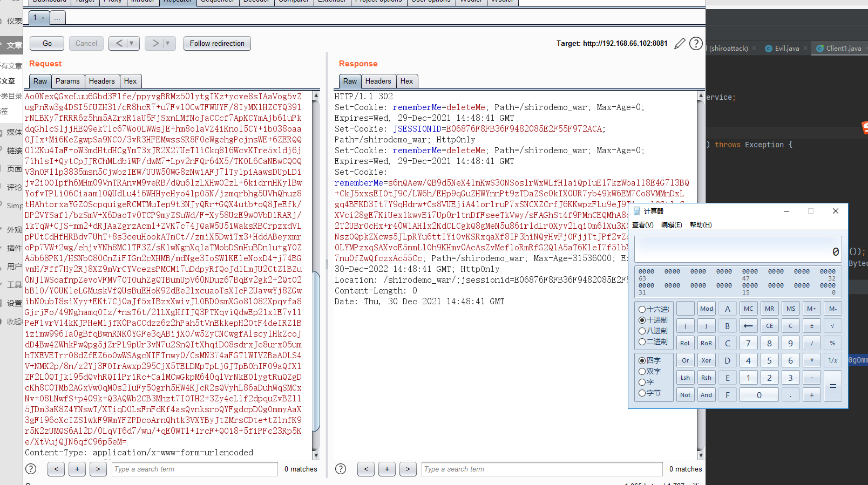This screenshot has width=868, height=485.
Task: Click previous match arrow under Response
Action: (x=366, y=469)
